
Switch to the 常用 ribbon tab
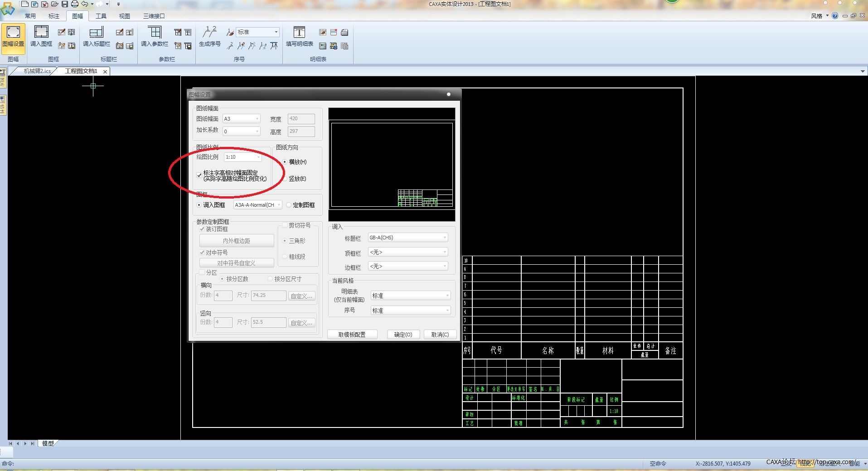tap(30, 16)
